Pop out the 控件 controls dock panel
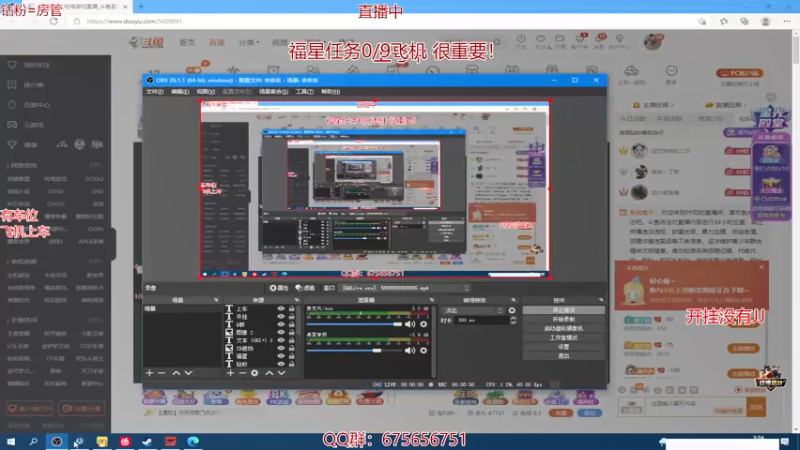Viewport: 800px width, 450px height. pyautogui.click(x=601, y=300)
